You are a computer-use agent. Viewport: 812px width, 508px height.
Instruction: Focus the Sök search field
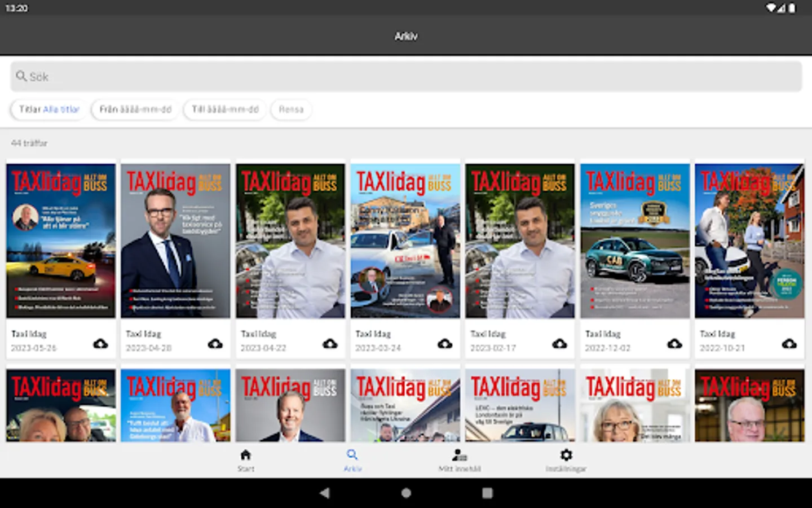tap(406, 76)
